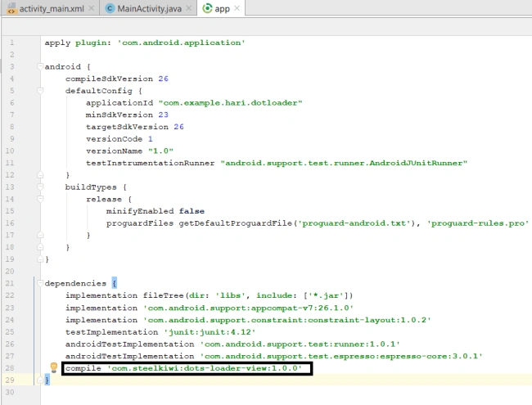Click the closing brace on line 29
Viewport: 532px width, 405px height.
[x=47, y=380]
